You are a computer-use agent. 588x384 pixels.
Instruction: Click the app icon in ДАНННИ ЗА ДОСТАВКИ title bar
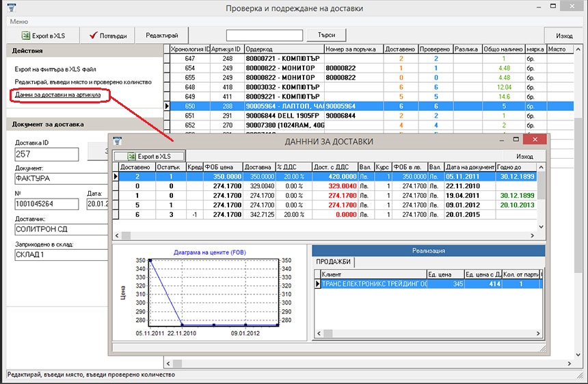tap(118, 141)
